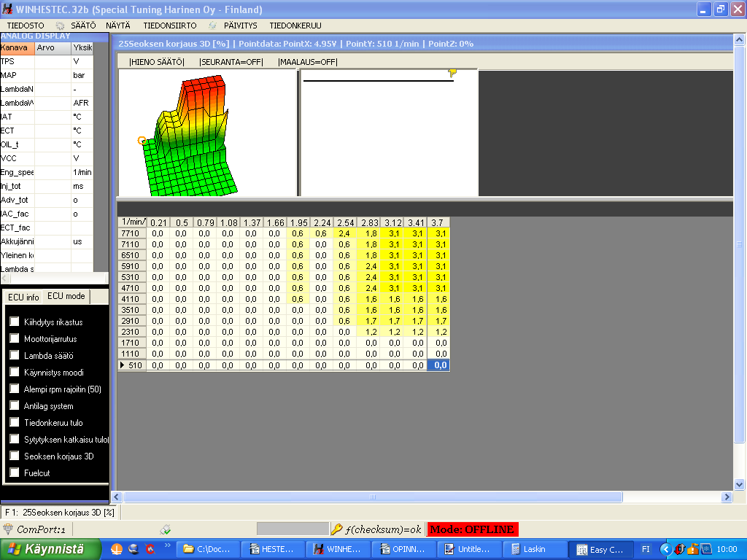Open the TIEDONSIIRTO menu

[x=170, y=26]
